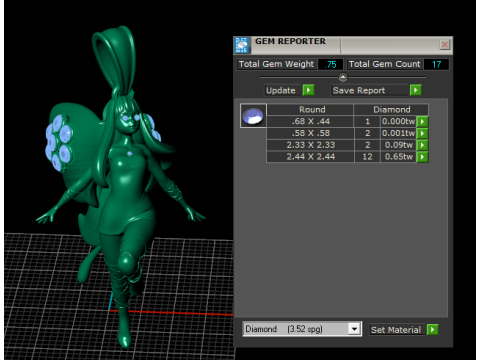The image size is (480, 360).
Task: Click the GEM REPORTER title text
Action: point(290,41)
